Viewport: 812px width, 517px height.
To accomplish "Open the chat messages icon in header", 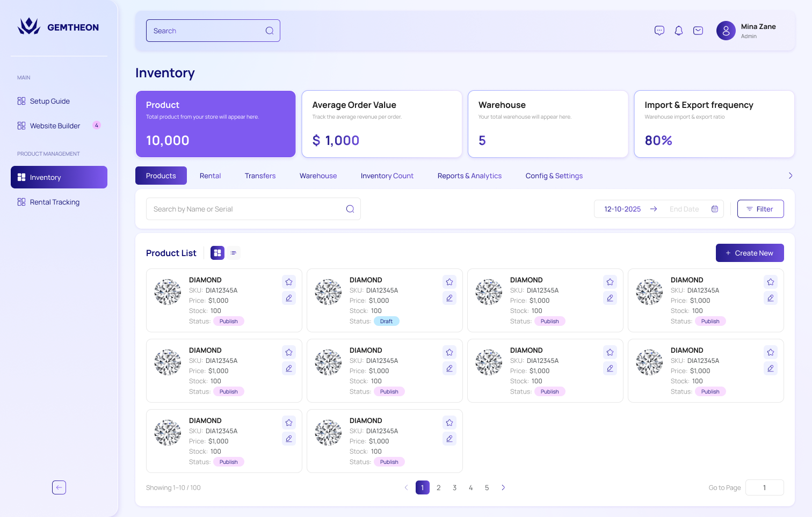I will [x=659, y=31].
